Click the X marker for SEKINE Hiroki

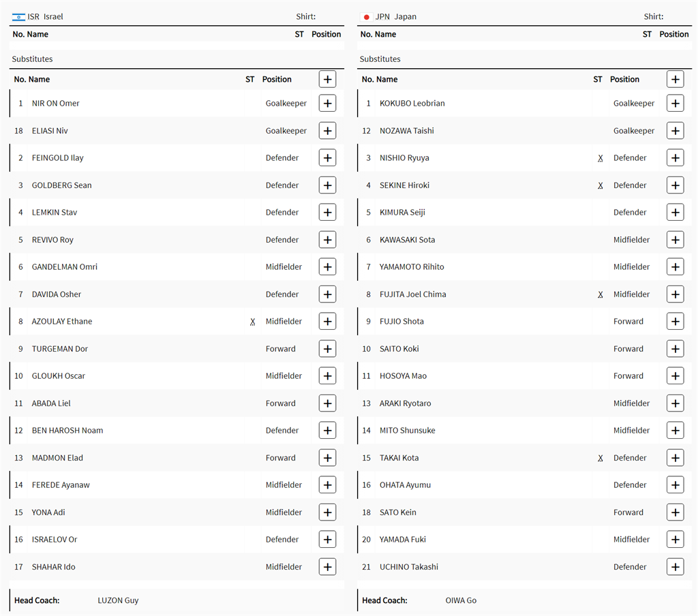601,185
